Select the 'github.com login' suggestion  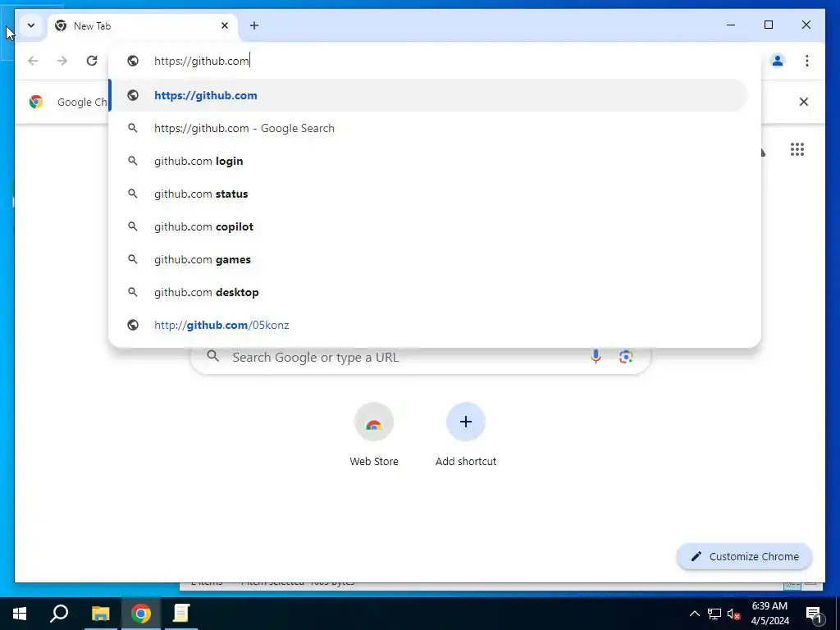[x=428, y=161]
